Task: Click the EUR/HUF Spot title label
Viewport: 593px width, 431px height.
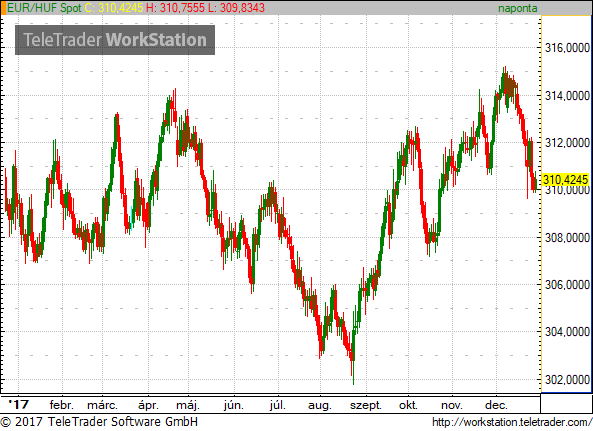Action: tap(44, 8)
